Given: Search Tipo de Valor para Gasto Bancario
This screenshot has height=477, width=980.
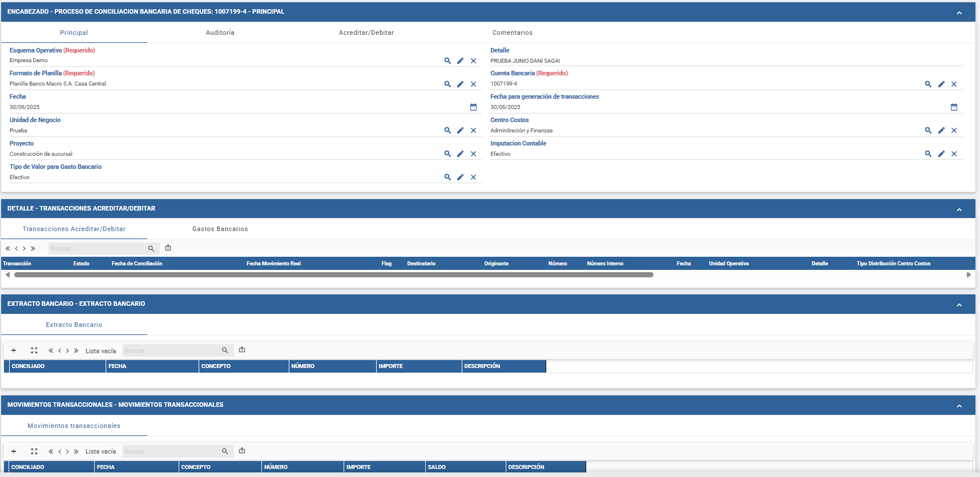Looking at the screenshot, I should point(447,177).
